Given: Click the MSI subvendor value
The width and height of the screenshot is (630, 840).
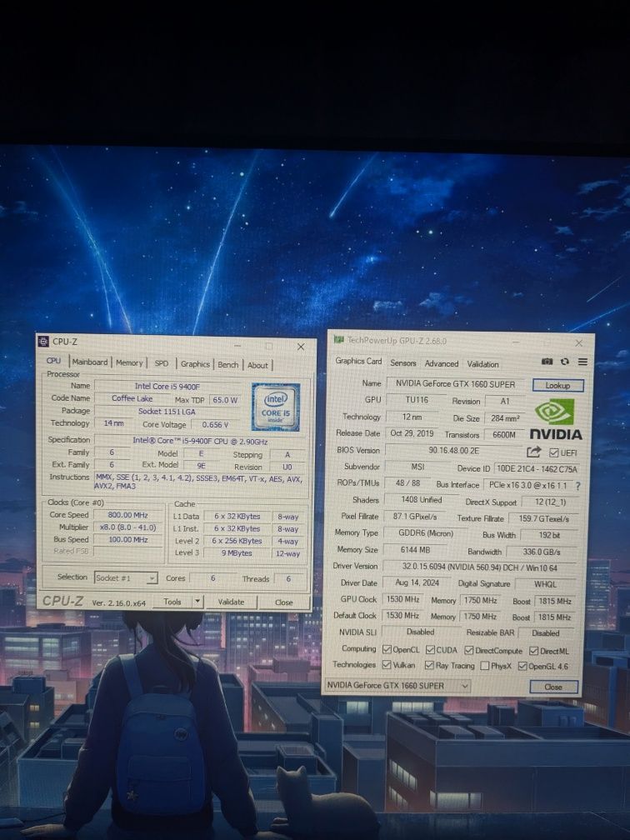Looking at the screenshot, I should coord(417,467).
